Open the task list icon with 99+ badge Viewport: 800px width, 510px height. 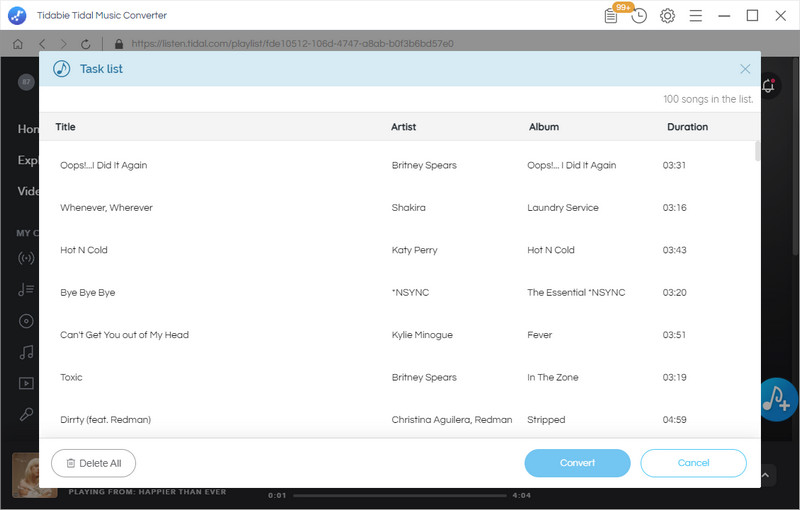(x=611, y=16)
